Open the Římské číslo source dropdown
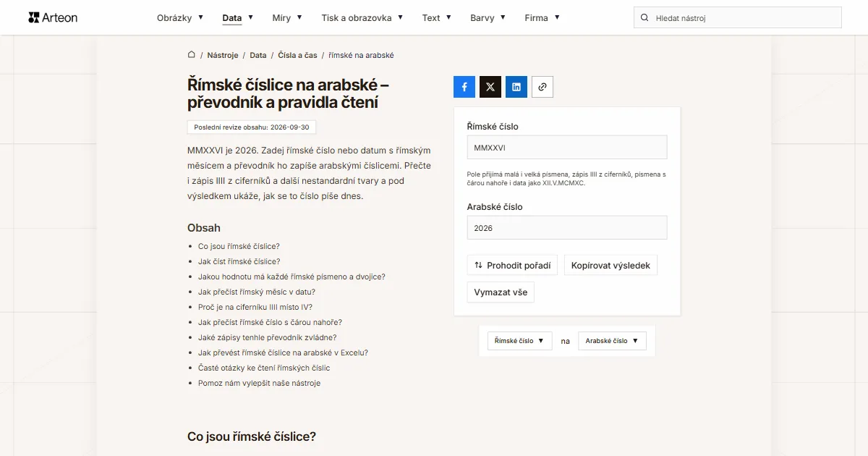The height and width of the screenshot is (456, 868). tap(519, 341)
